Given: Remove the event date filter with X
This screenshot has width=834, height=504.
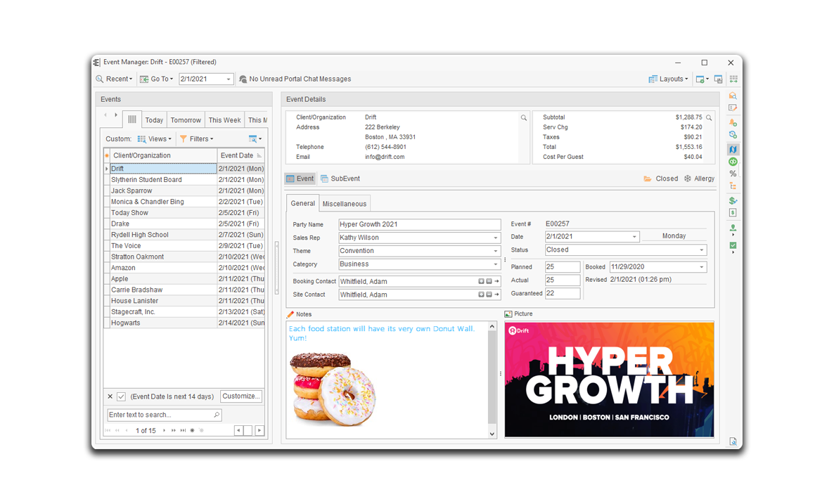Looking at the screenshot, I should [110, 396].
